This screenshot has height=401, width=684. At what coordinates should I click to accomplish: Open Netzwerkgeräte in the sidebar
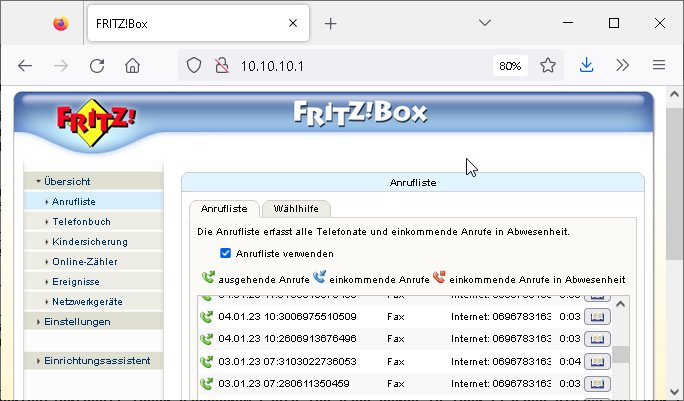93,302
